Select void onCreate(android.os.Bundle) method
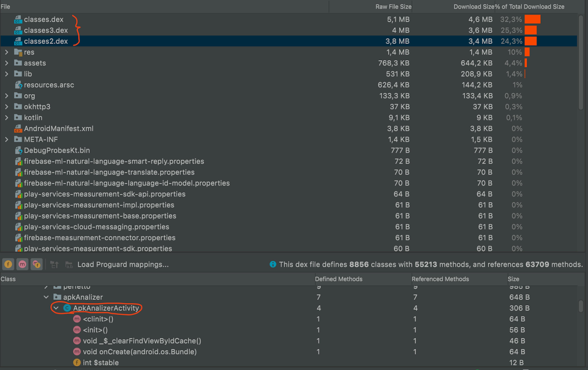Image resolution: width=588 pixels, height=370 pixels. click(139, 352)
